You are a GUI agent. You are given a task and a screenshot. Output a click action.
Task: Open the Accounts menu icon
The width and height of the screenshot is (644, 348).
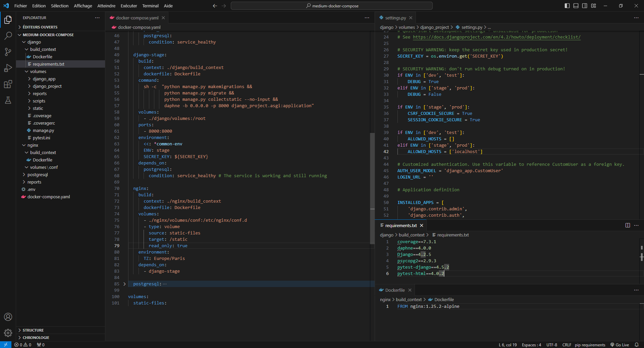8,317
